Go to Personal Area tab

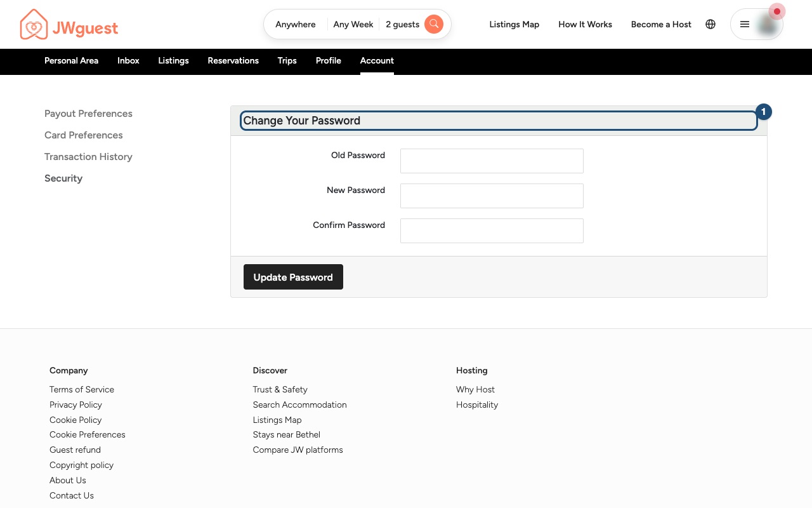(x=71, y=61)
